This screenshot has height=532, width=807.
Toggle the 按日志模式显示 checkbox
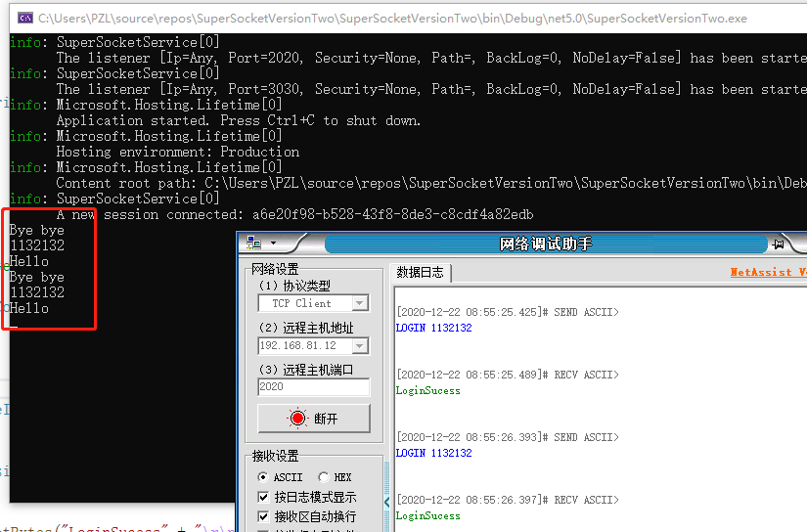click(263, 497)
